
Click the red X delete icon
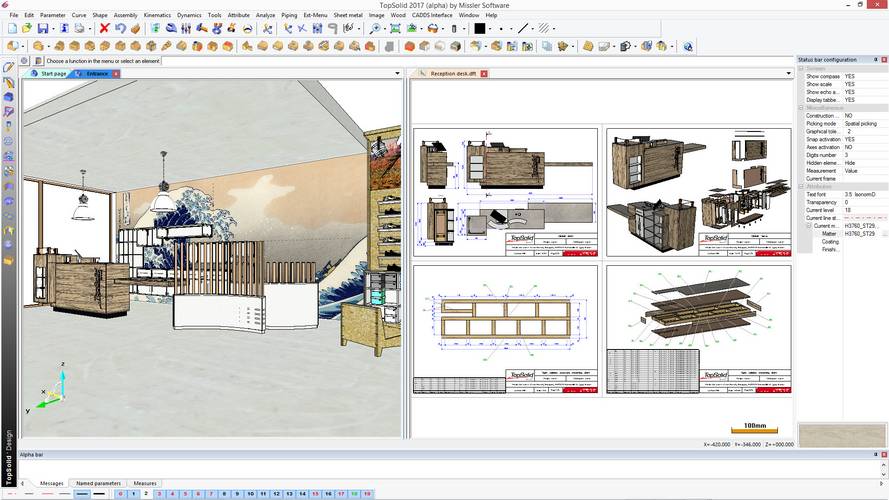pos(104,29)
